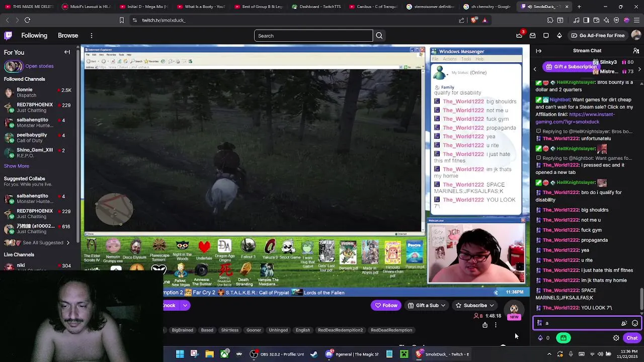Claim the green bonus chest button
644x362 pixels.
tap(563, 338)
